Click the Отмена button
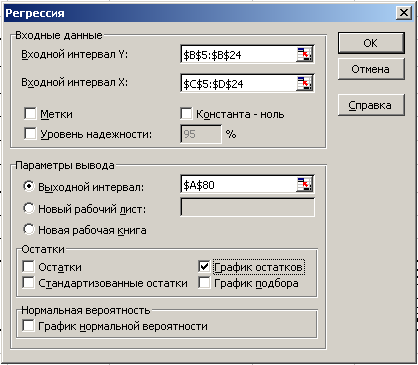Screen dimensions: 418x365 pos(371,69)
